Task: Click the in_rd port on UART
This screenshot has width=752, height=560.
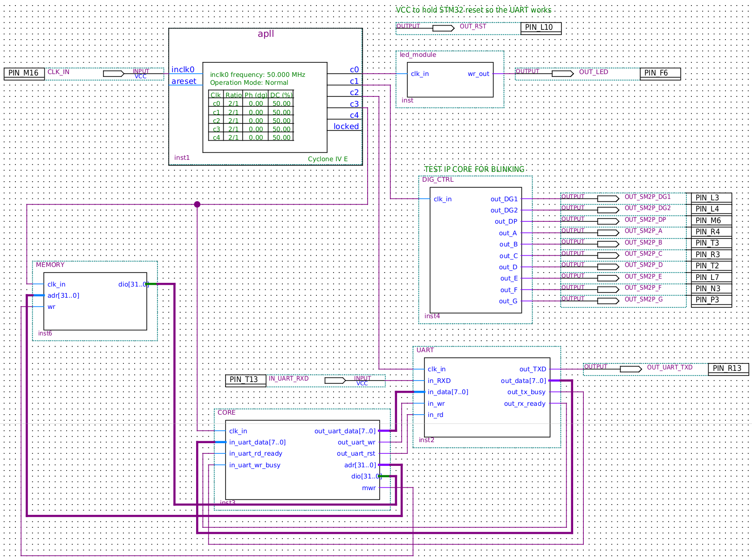Action: pyautogui.click(x=435, y=415)
